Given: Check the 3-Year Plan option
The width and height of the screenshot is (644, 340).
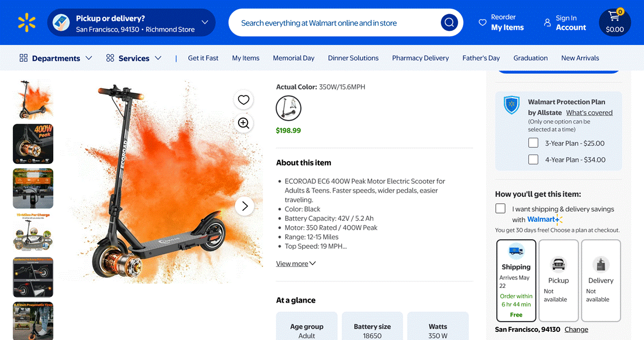Looking at the screenshot, I should (x=533, y=143).
